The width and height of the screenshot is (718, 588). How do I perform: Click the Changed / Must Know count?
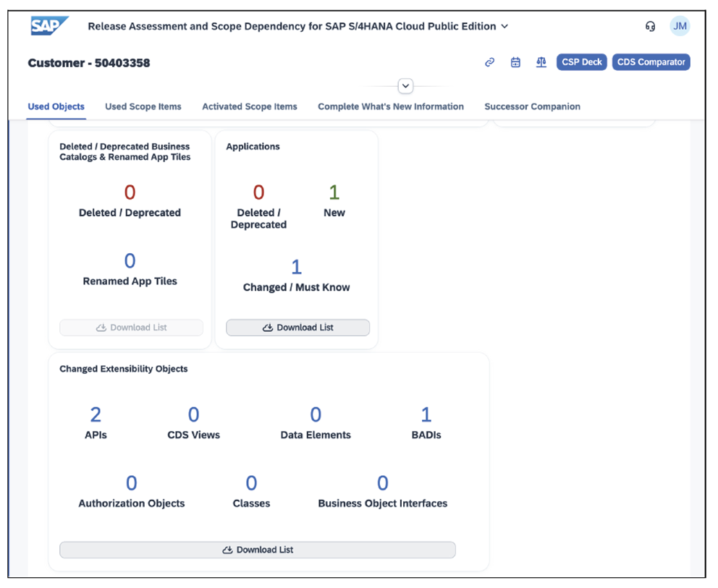tap(296, 266)
